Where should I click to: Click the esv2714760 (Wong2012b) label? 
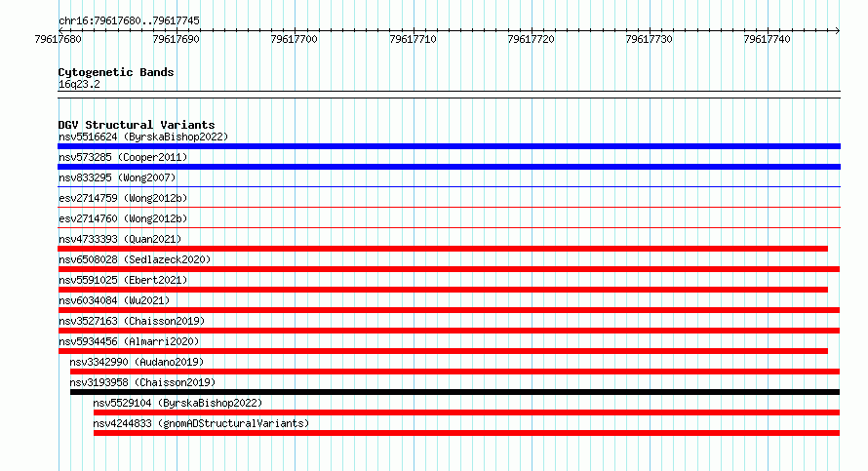pos(123,218)
